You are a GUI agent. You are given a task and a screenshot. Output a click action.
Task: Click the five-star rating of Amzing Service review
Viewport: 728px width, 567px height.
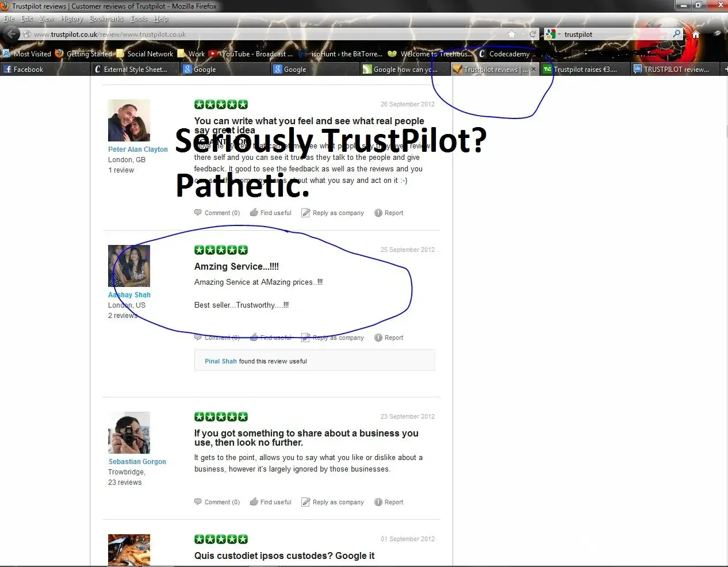point(221,250)
